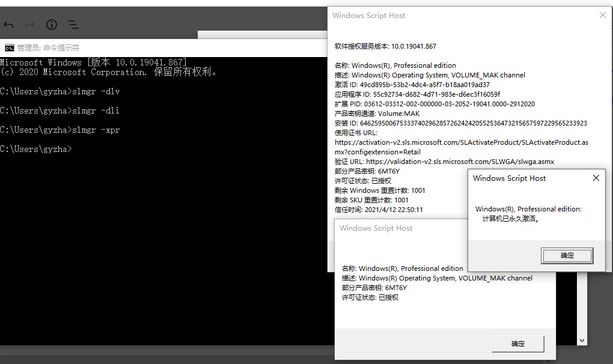The height and width of the screenshot is (364, 613).
Task: Click the 使用证书 URL label
Action: click(x=356, y=133)
